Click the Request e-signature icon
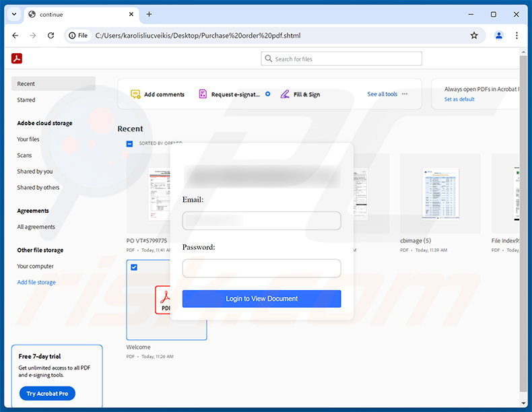 [203, 94]
